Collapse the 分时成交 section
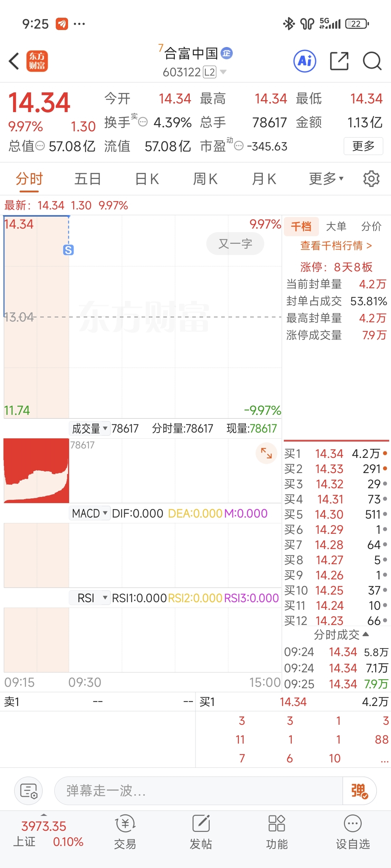This screenshot has height=868, width=391. [341, 634]
